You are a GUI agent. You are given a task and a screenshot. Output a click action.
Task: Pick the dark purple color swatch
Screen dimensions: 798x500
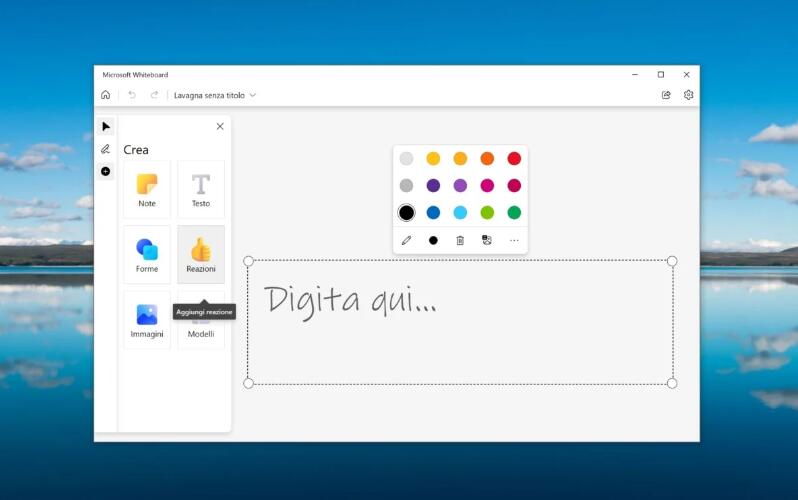tap(433, 185)
